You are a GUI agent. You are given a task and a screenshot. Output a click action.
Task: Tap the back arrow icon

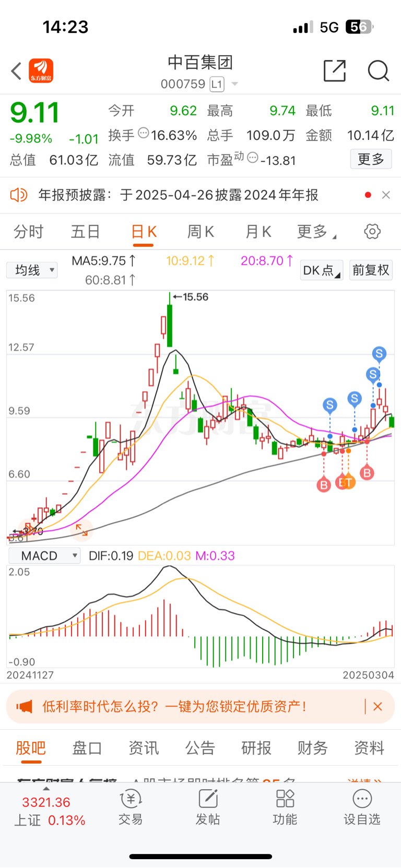(16, 71)
